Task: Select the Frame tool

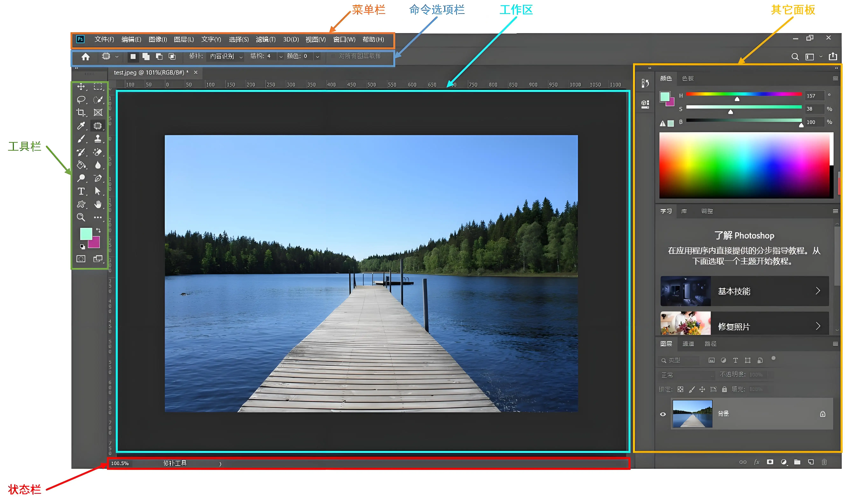Action: (98, 112)
